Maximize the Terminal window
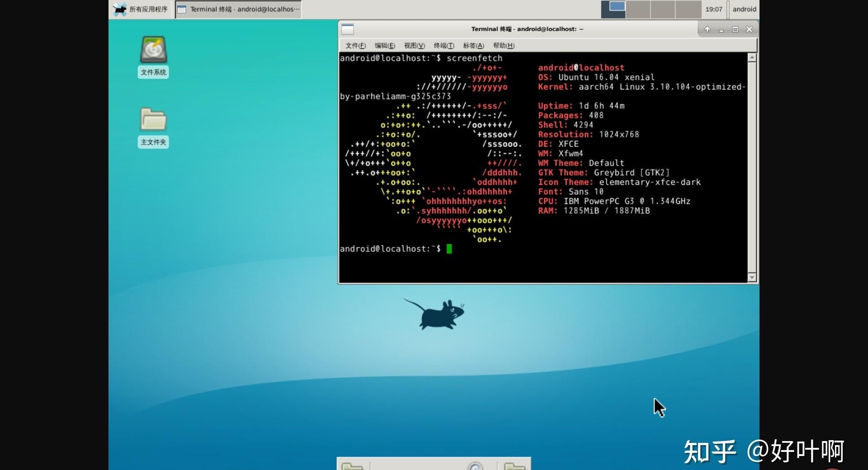Image resolution: width=868 pixels, height=470 pixels. (x=736, y=29)
